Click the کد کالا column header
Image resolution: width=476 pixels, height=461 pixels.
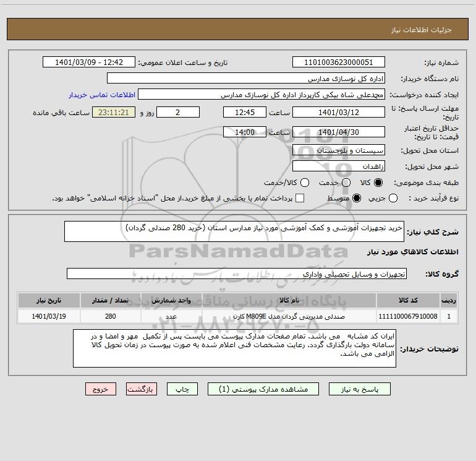point(408,300)
